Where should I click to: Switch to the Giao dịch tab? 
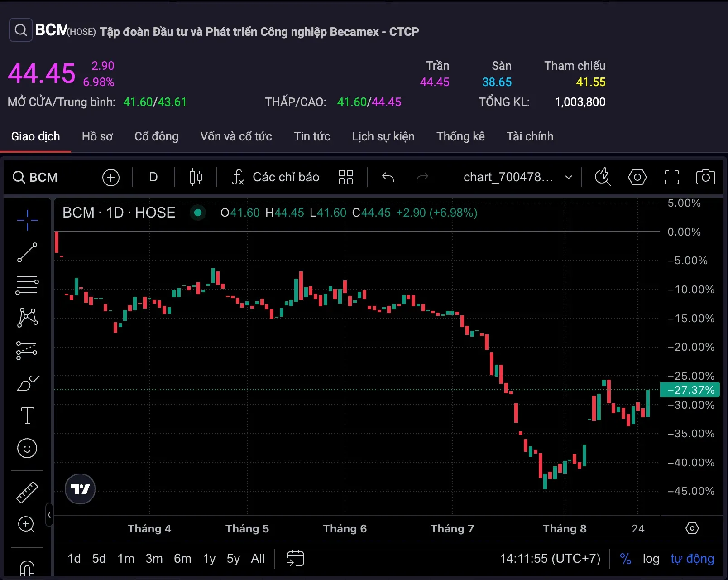tap(35, 136)
